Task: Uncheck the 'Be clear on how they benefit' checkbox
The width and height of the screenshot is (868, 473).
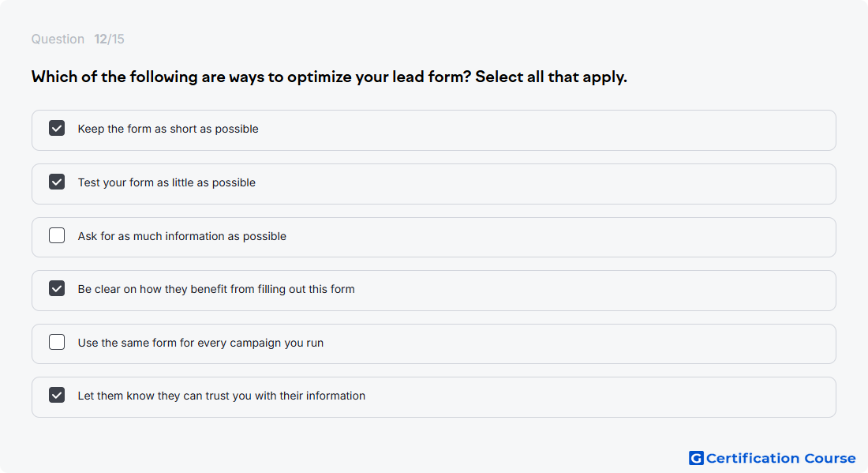Action: 57,288
